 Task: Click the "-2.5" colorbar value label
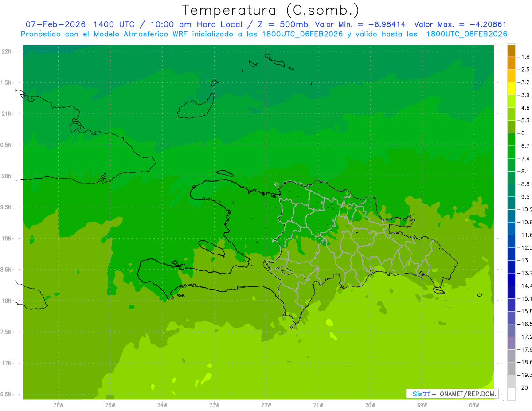[524, 70]
